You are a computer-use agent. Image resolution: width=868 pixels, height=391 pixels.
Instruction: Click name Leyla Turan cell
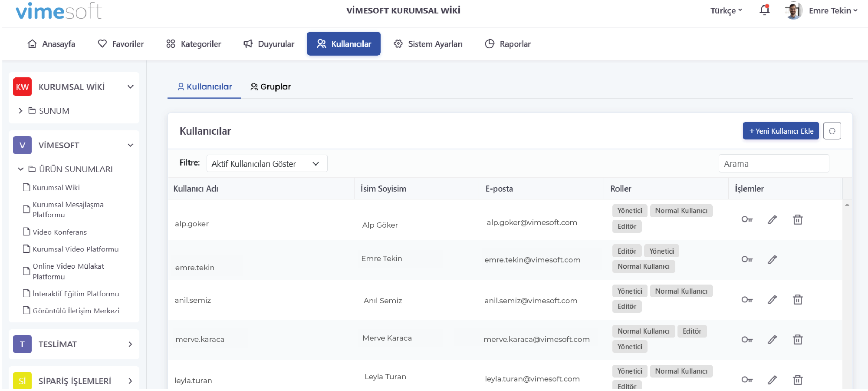pos(385,377)
